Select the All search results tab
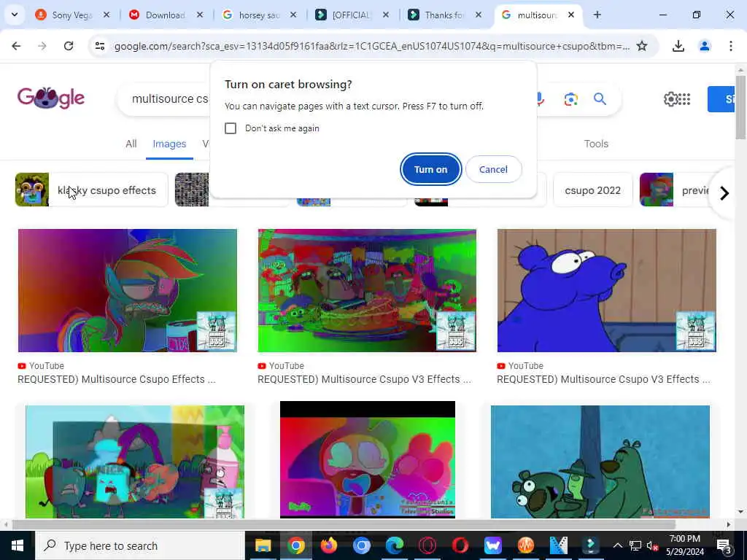The width and height of the screenshot is (747, 560). (x=131, y=144)
